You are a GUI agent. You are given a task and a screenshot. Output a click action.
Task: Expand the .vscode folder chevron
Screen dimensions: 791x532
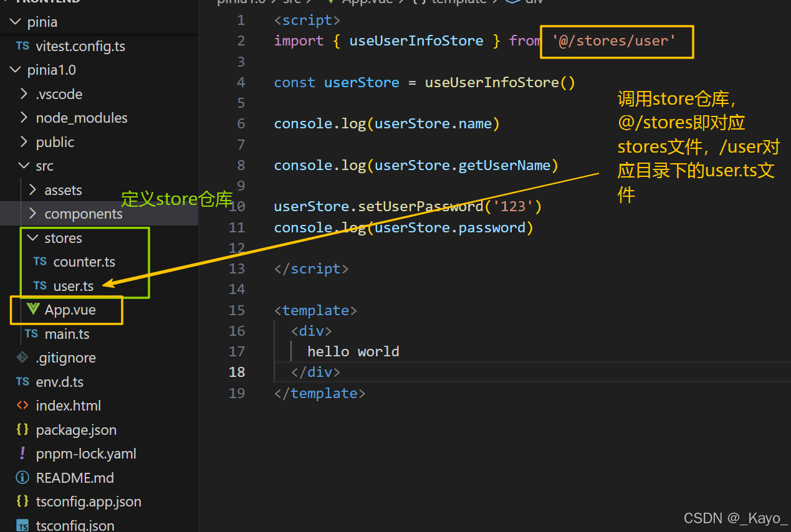click(24, 94)
